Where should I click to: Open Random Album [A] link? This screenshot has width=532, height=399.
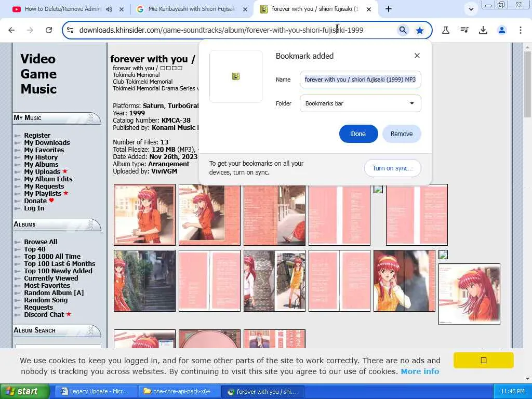54,293
